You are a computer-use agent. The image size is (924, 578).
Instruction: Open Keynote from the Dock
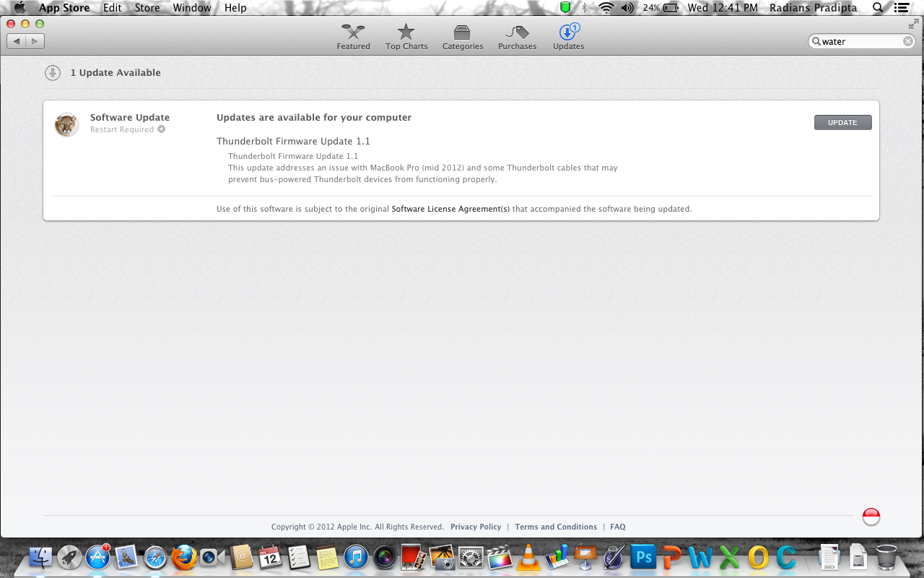point(585,557)
